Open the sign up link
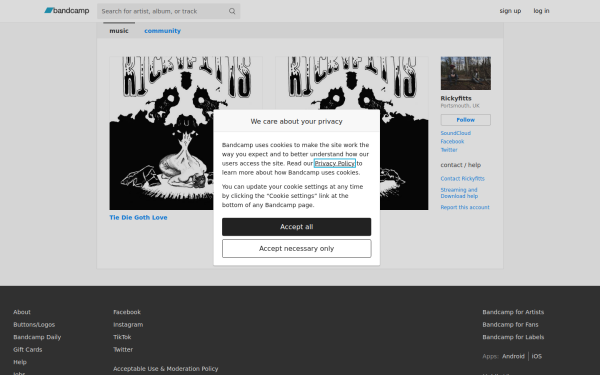Viewport: 600px width, 375px height. tap(510, 11)
